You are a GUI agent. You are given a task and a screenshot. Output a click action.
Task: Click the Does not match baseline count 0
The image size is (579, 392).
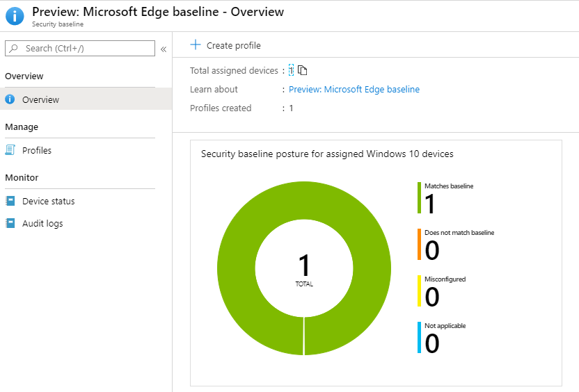[432, 250]
